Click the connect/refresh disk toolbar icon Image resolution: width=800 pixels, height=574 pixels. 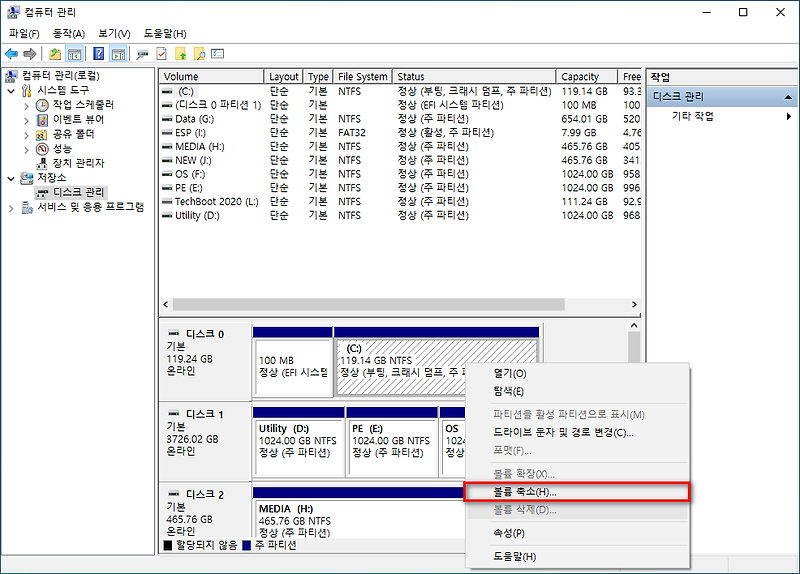pos(142,54)
